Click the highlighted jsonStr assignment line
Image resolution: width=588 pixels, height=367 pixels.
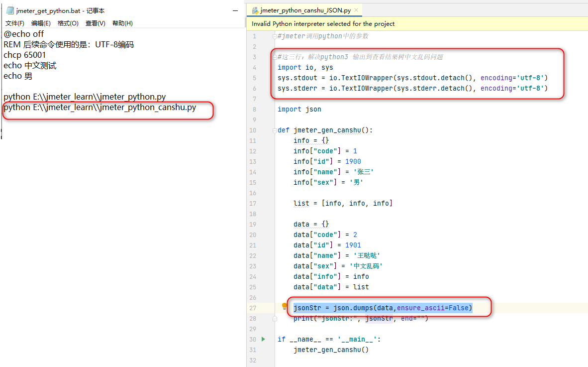coord(382,307)
